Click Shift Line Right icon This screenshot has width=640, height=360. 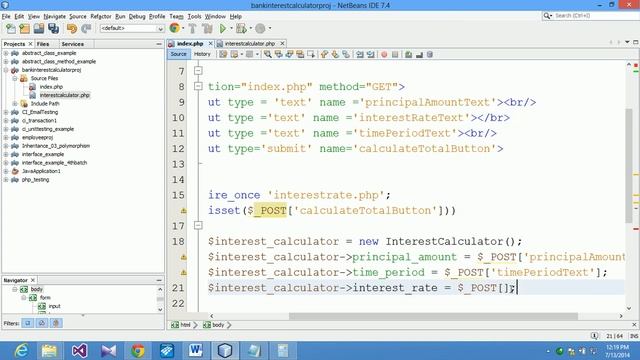pyautogui.click(x=370, y=54)
